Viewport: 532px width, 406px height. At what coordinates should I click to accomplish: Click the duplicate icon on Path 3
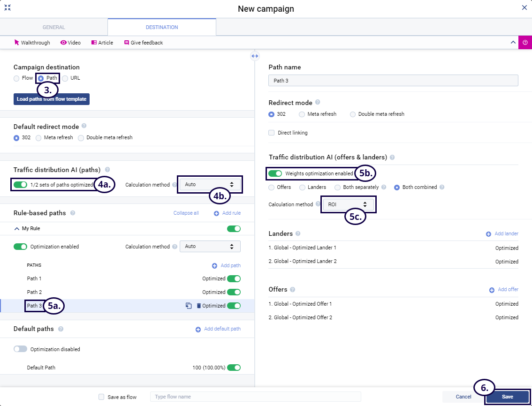tap(189, 306)
